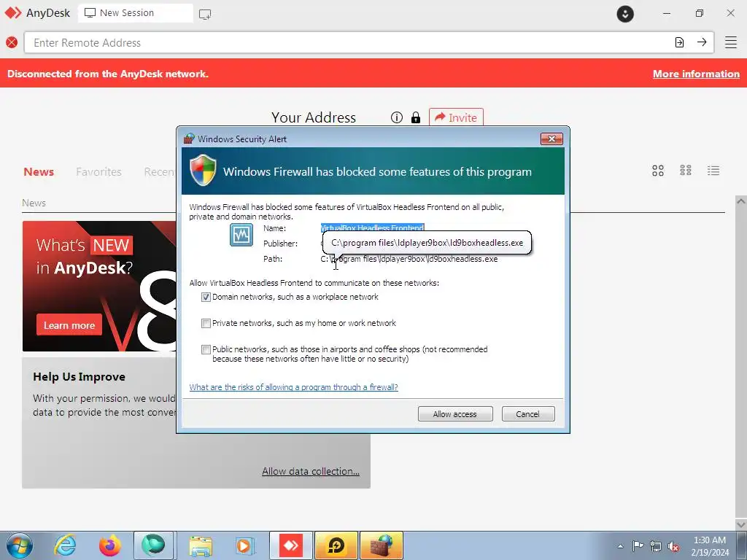Switch to small tiles view icon
747x560 pixels.
pos(686,171)
